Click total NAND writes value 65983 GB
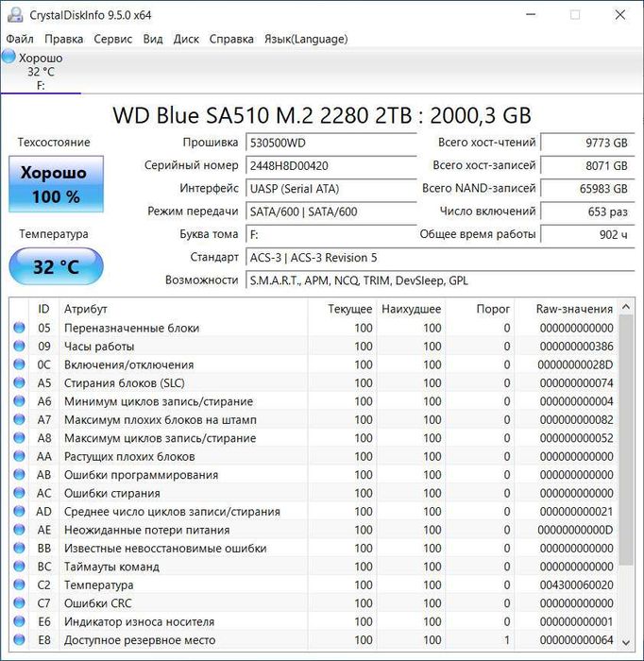This screenshot has width=644, height=661. 587,189
